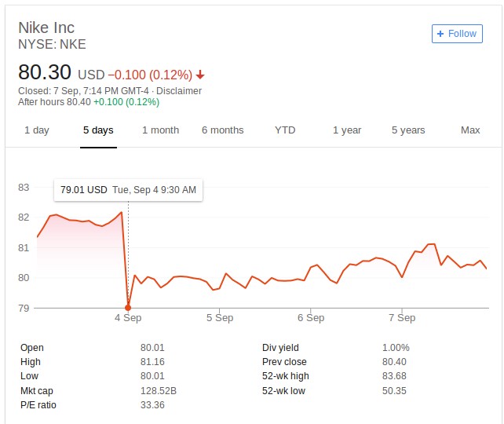
Task: Click the 7 Sep axis label
Action: click(x=402, y=318)
